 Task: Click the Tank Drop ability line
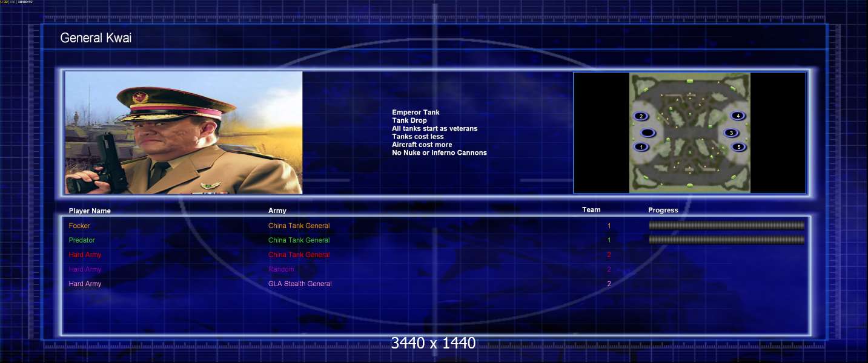[409, 120]
